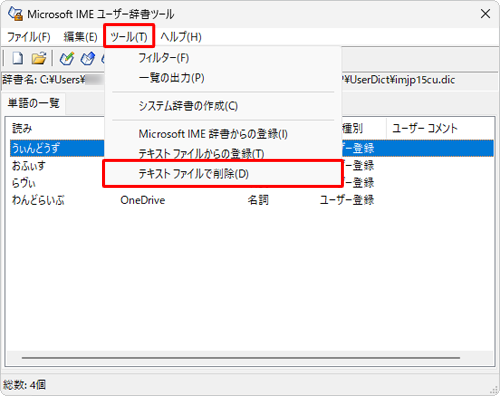Click the register word pencil icon
The width and height of the screenshot is (500, 396).
(67, 58)
